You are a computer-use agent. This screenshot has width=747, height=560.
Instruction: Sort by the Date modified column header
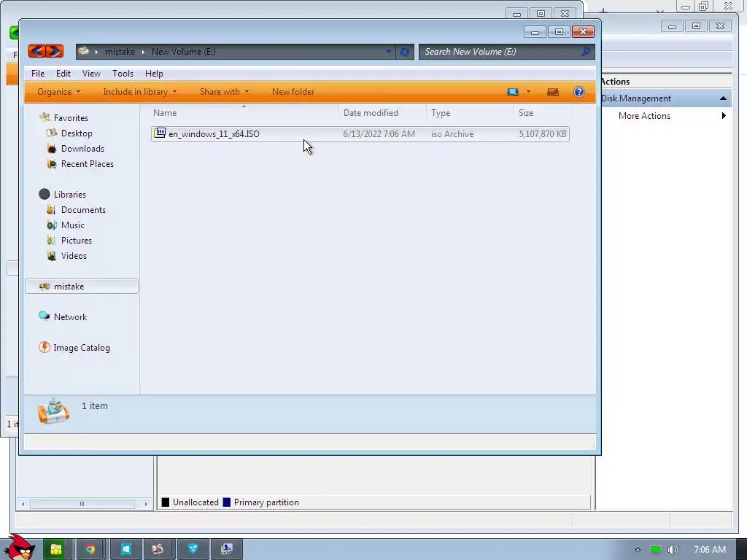[382, 113]
